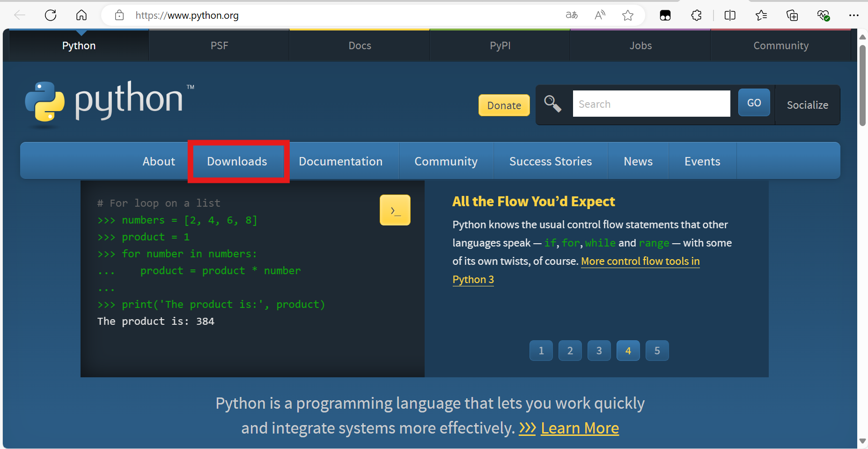Open Collections icon

pyautogui.click(x=792, y=15)
